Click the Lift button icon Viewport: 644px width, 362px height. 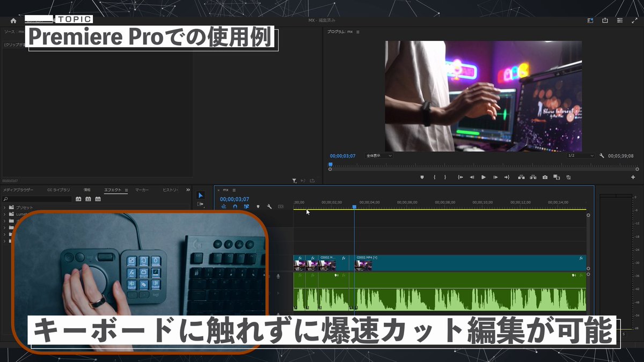(521, 177)
